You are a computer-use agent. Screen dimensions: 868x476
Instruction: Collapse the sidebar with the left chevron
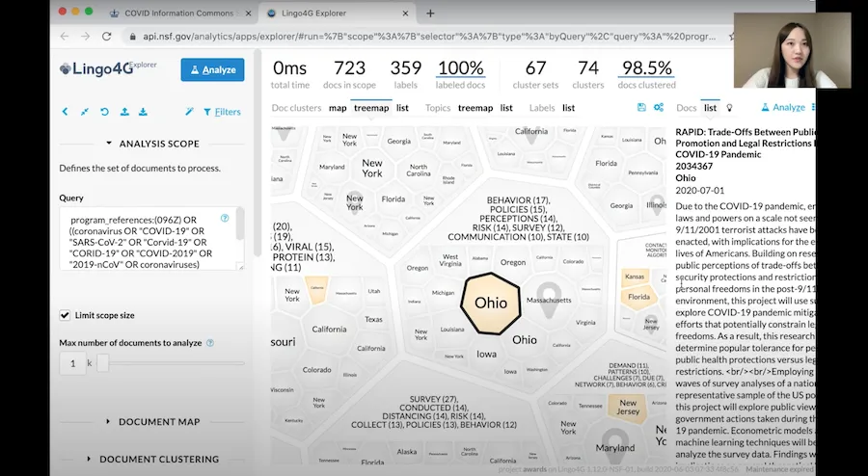[x=65, y=112]
